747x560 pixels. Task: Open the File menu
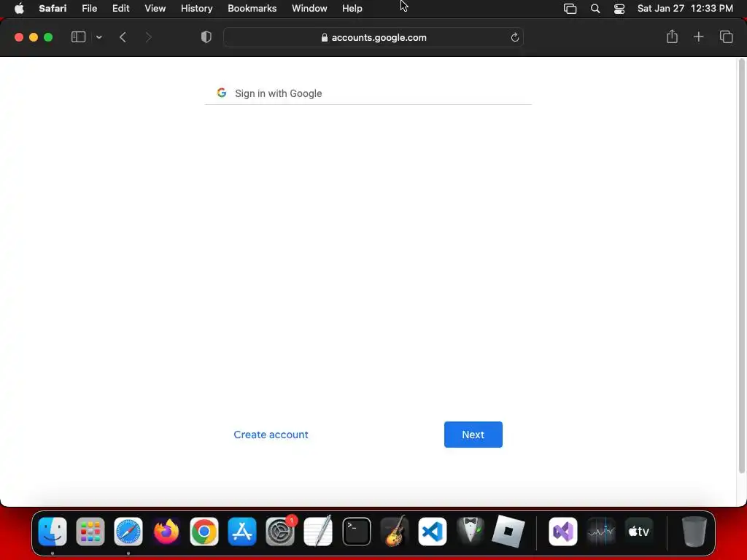point(89,8)
